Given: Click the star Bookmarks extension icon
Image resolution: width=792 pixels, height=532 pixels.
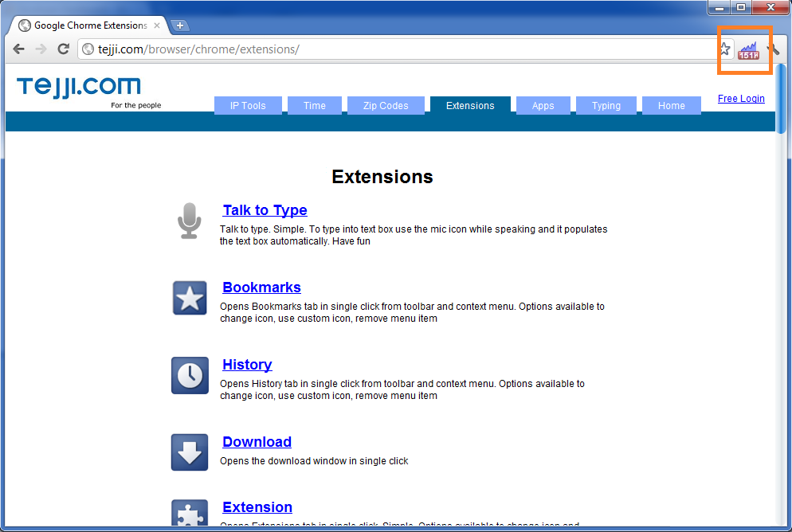Looking at the screenshot, I should pyautogui.click(x=190, y=298).
